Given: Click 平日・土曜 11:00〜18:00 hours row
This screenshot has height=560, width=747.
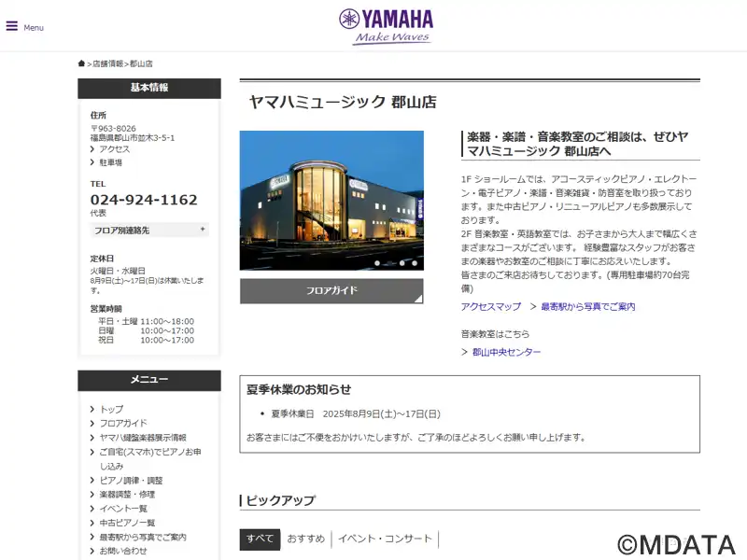Looking at the screenshot, I should click(x=147, y=321).
